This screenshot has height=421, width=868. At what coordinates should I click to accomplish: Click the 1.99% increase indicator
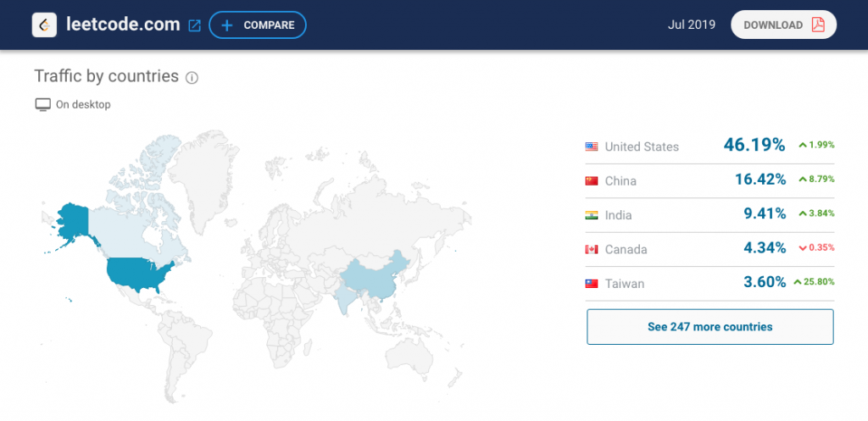[x=816, y=145]
